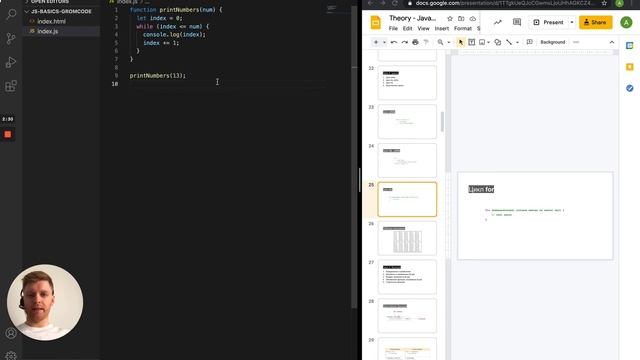640x360 pixels.
Task: Stop recording with the orange stop button
Action: (8, 134)
